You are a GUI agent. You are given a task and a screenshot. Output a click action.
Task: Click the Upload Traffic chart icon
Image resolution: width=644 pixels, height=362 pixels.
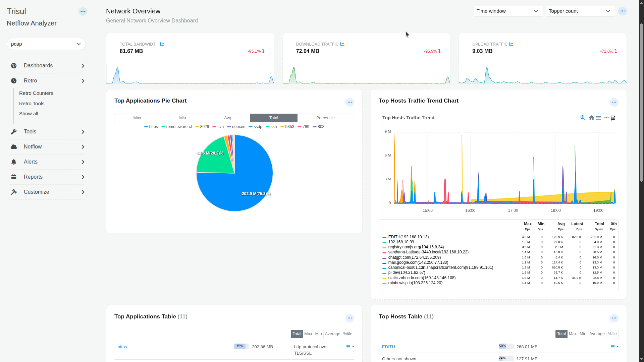click(511, 44)
